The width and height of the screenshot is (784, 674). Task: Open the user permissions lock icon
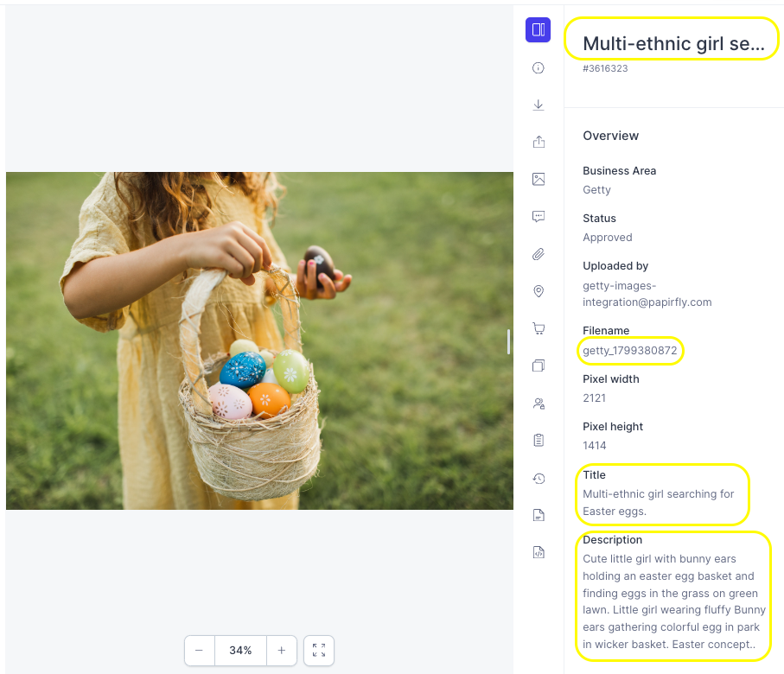539,404
